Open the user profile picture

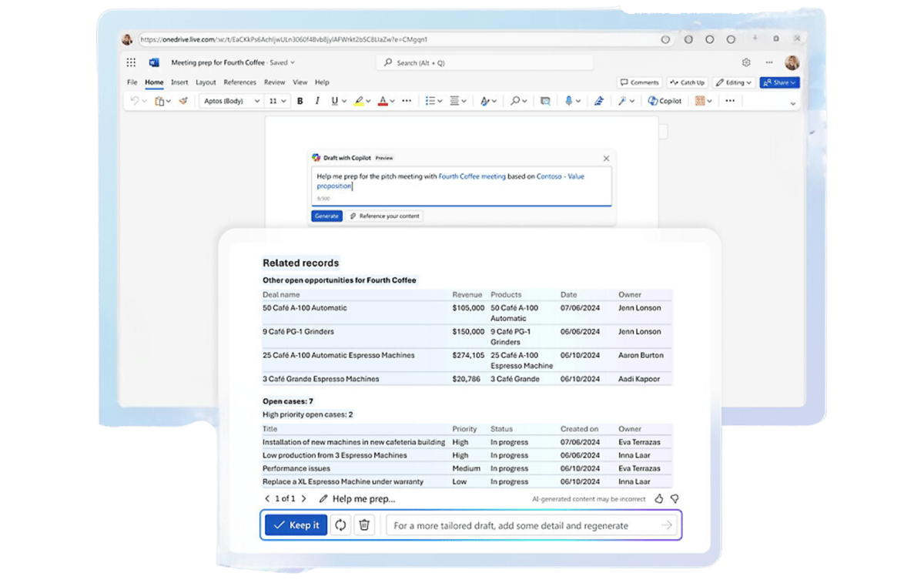pos(792,62)
